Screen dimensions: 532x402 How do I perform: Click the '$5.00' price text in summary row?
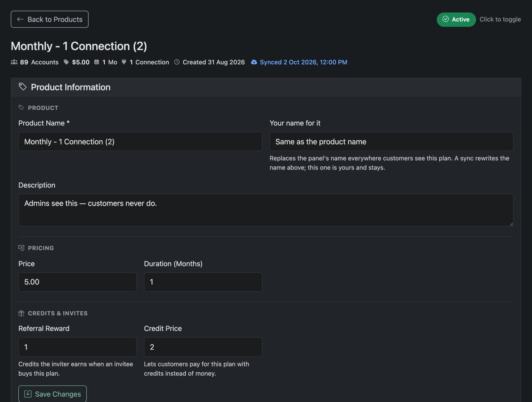[x=81, y=62]
